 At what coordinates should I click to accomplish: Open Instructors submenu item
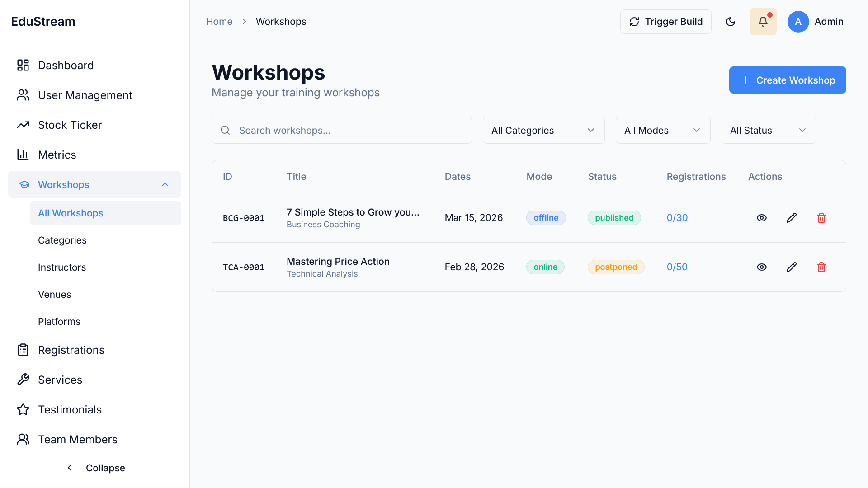click(x=105, y=267)
